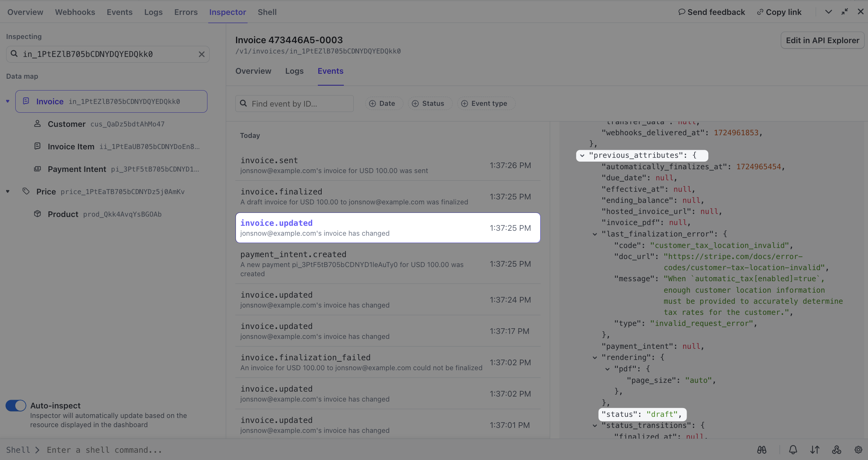This screenshot has width=868, height=460.
Task: Open the invoice Logs sub-tab
Action: (x=294, y=71)
